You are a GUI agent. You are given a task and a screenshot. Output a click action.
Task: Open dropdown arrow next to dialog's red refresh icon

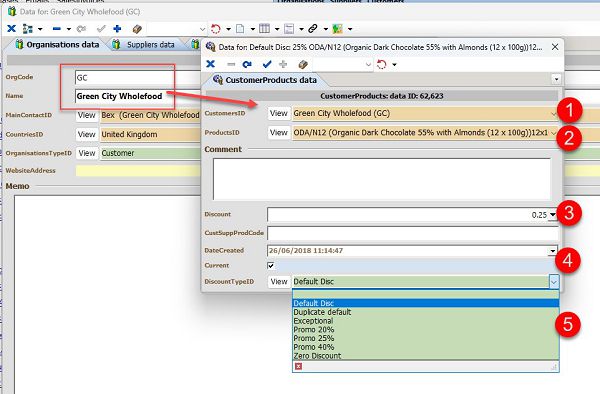coord(394,64)
